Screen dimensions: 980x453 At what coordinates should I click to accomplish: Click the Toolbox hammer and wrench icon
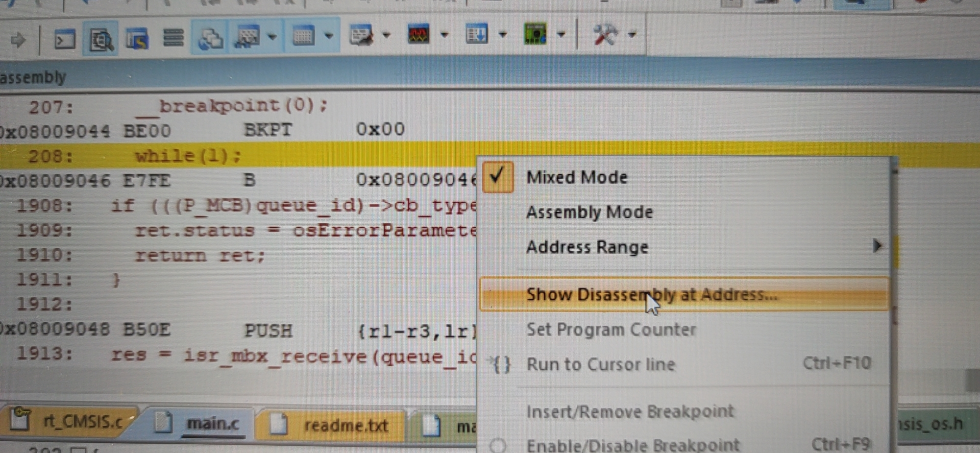605,35
